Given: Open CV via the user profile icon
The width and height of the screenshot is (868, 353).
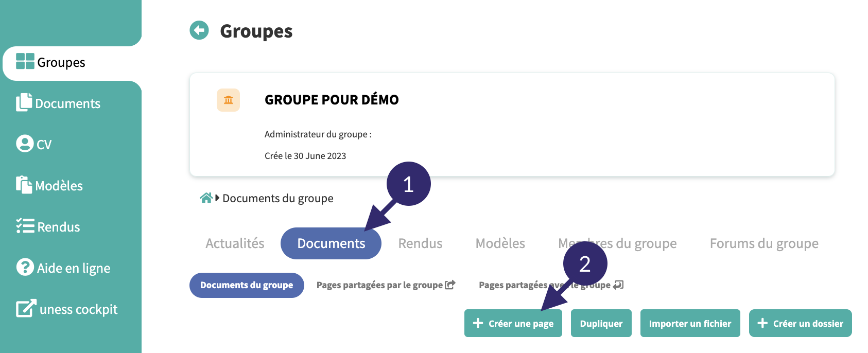Looking at the screenshot, I should coord(24,144).
